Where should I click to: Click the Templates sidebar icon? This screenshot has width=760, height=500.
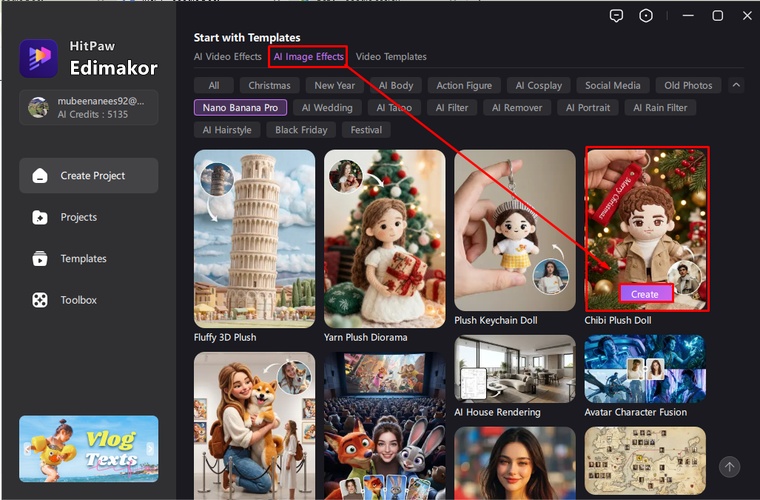pyautogui.click(x=40, y=258)
